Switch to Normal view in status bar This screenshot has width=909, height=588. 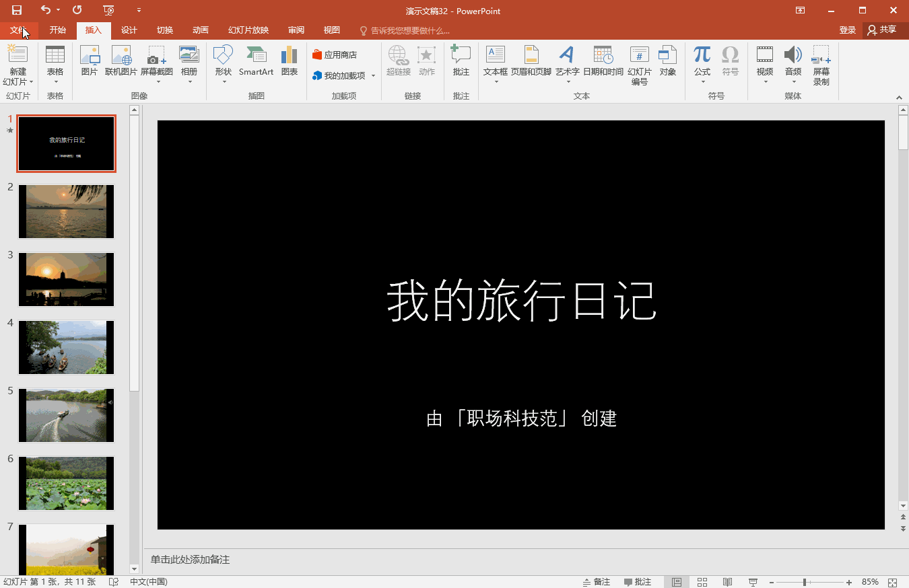pos(677,582)
